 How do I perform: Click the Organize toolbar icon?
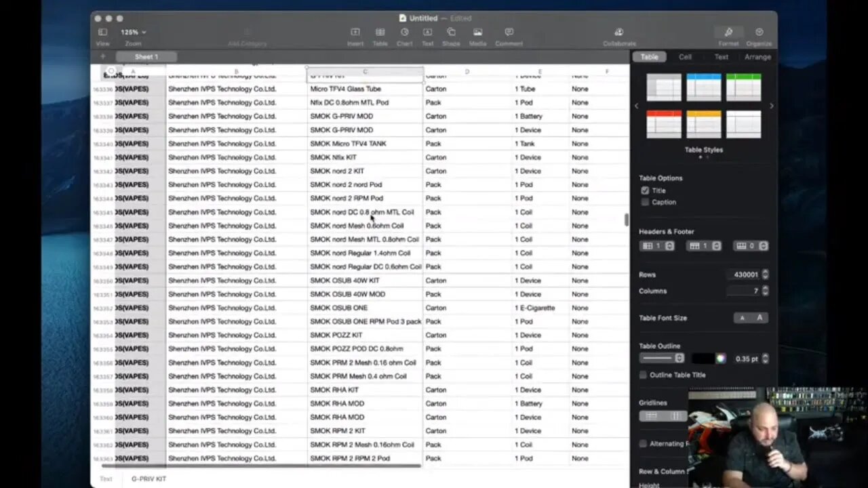click(x=759, y=32)
